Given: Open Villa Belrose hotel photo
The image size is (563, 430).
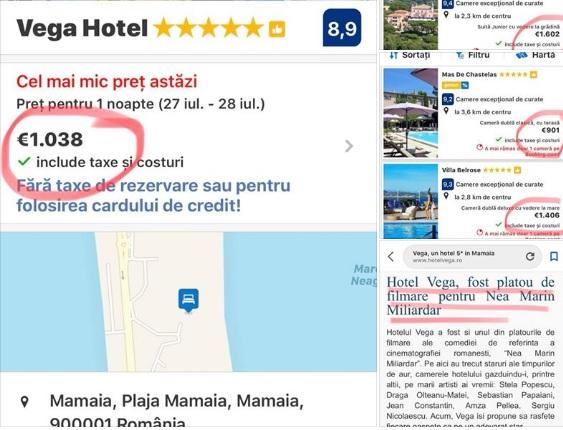Looking at the screenshot, I should [410, 201].
